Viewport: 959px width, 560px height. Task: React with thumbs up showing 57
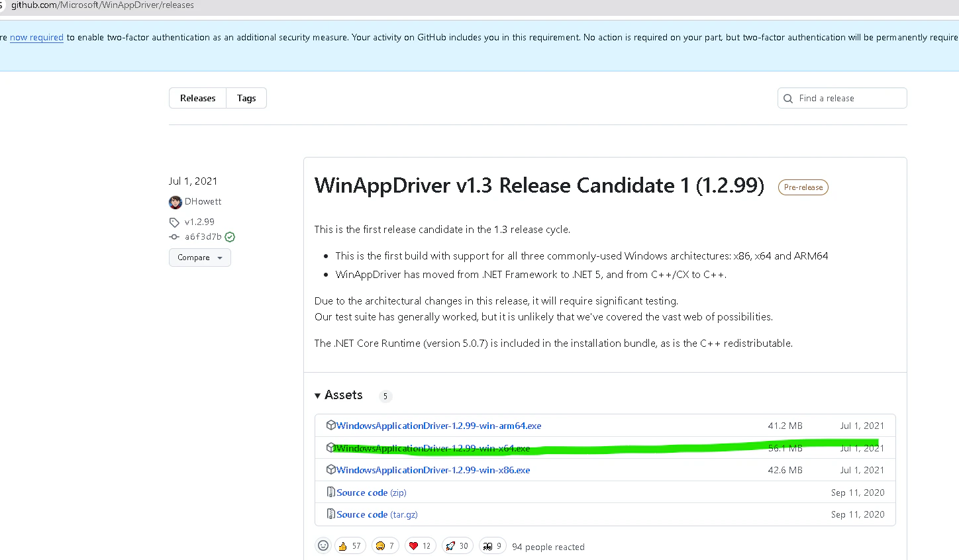point(350,546)
